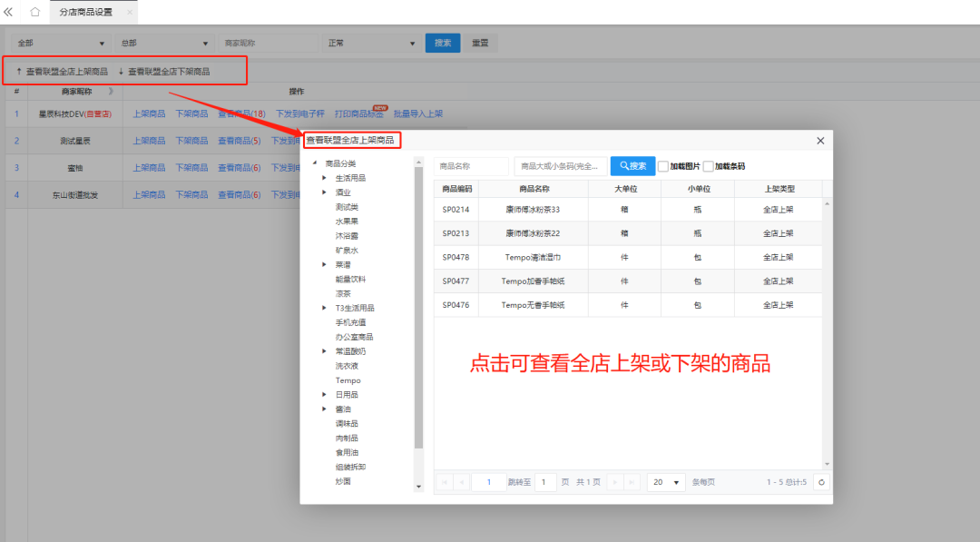Close the 分店商品设置 tab with its X
Screen dimensions: 980x542
[130, 13]
